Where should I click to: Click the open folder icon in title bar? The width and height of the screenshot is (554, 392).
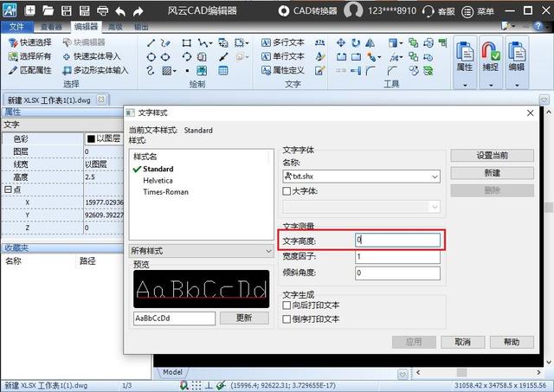coord(48,10)
